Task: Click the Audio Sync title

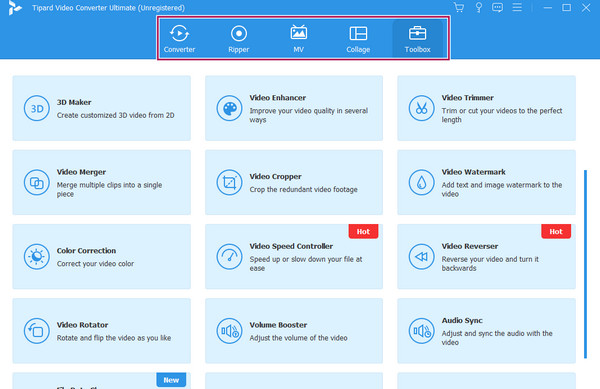Action: 462,320
